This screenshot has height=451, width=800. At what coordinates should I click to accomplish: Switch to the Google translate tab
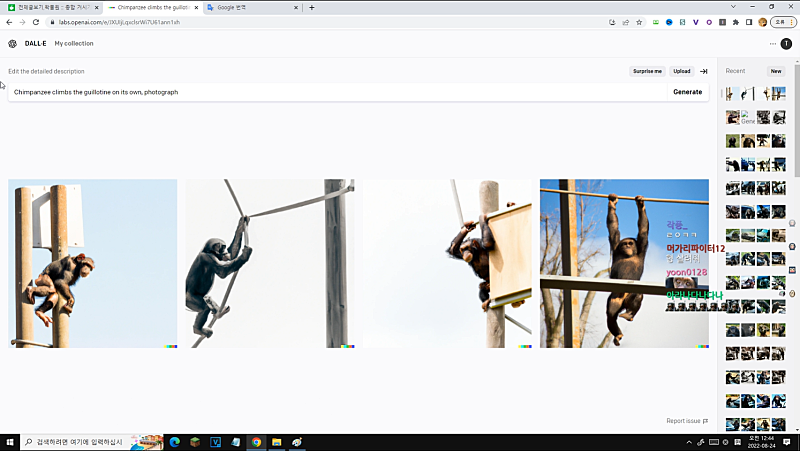(x=252, y=8)
